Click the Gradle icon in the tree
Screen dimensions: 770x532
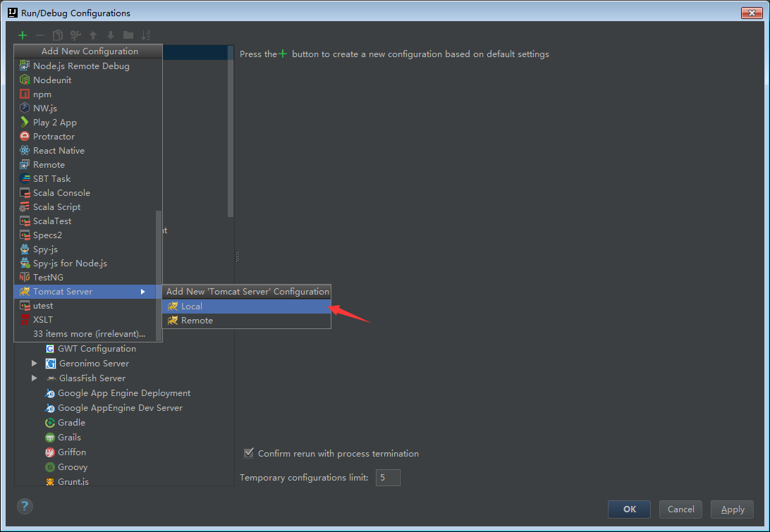[49, 423]
